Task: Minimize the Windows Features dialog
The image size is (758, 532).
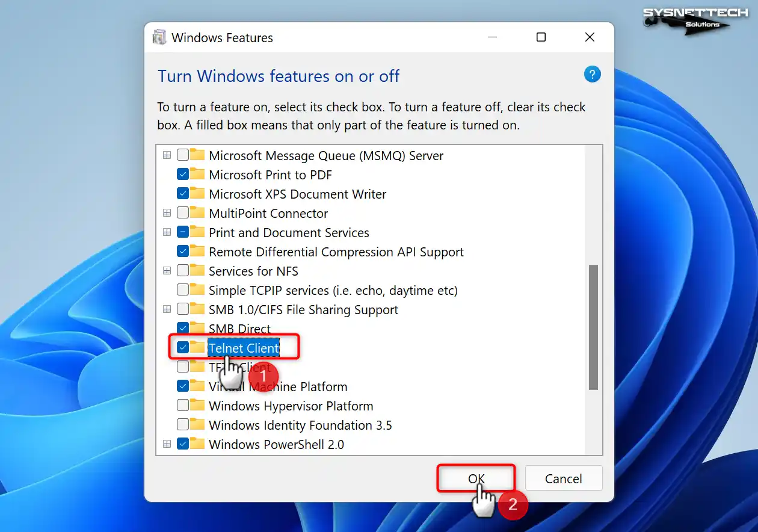Action: coord(492,37)
